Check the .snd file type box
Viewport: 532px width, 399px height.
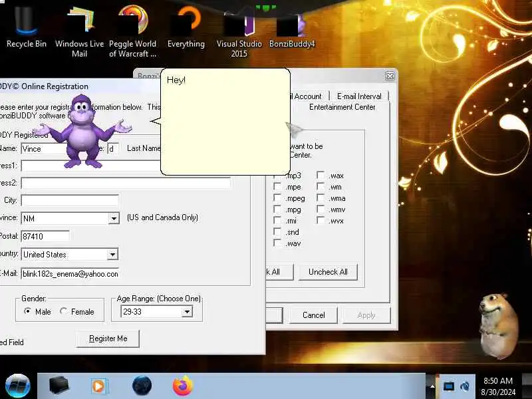point(277,231)
